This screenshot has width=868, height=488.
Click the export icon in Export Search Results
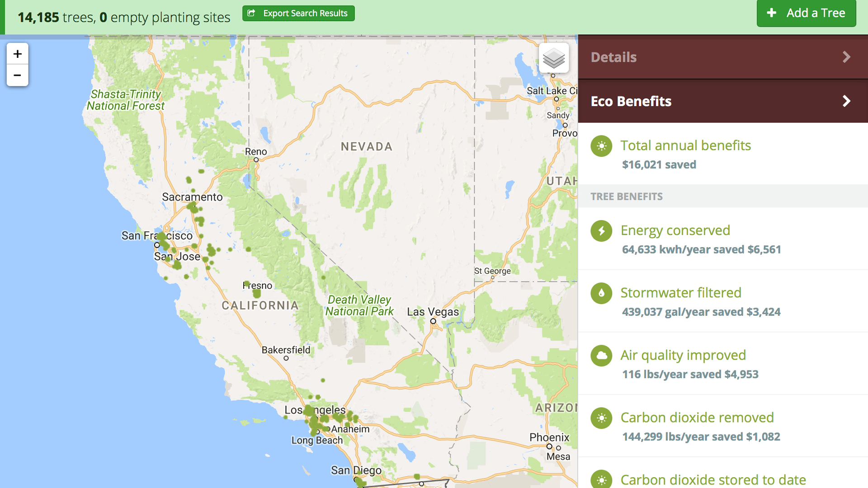coord(251,13)
